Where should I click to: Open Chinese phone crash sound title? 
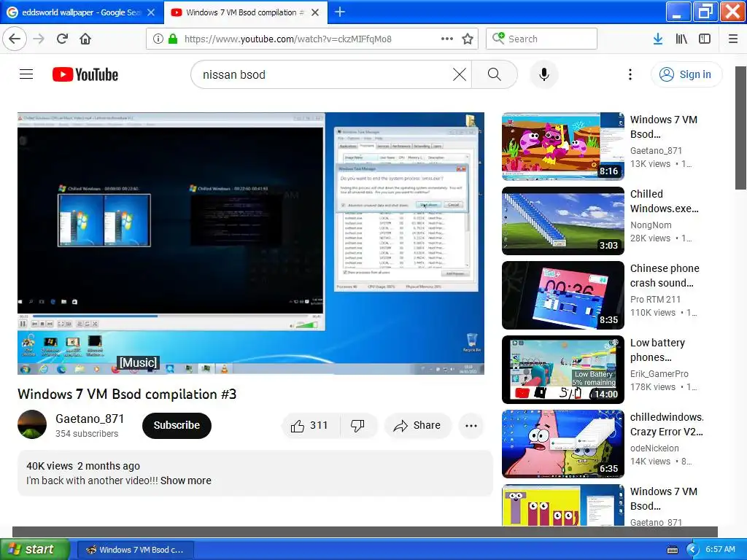pos(665,275)
